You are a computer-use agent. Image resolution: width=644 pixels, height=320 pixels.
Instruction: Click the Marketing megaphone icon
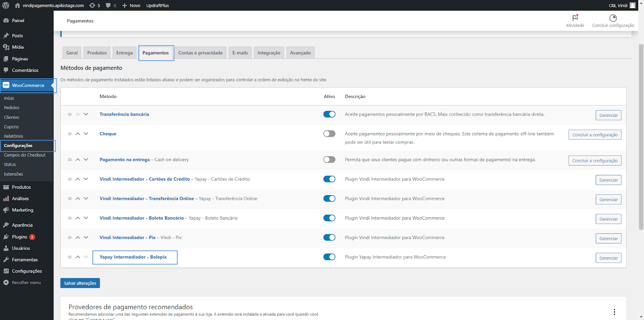point(6,210)
